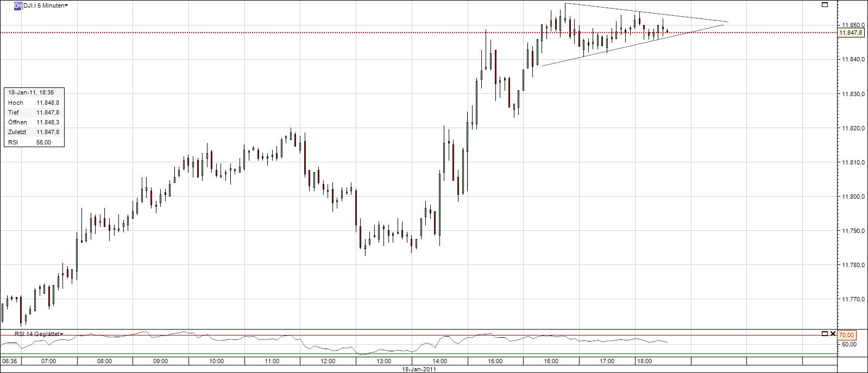Select the current price label 11.847,8
868x373 pixels.
pyautogui.click(x=851, y=33)
